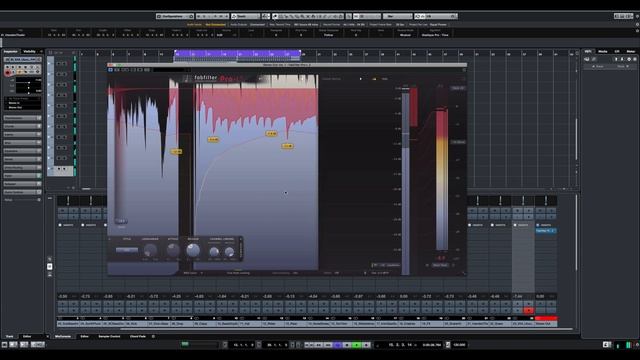Click the Record button beside Play
This screenshot has height=360, width=640.
[x=367, y=345]
